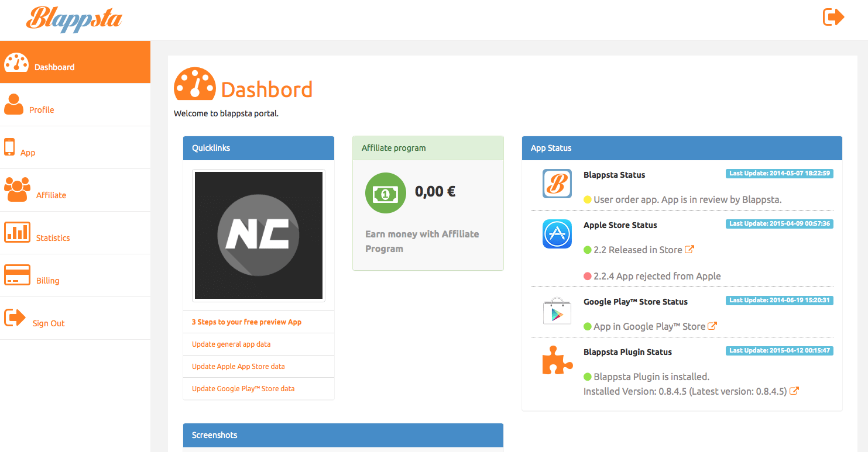The image size is (868, 452).
Task: Select Affiliate in the sidebar
Action: click(75, 190)
